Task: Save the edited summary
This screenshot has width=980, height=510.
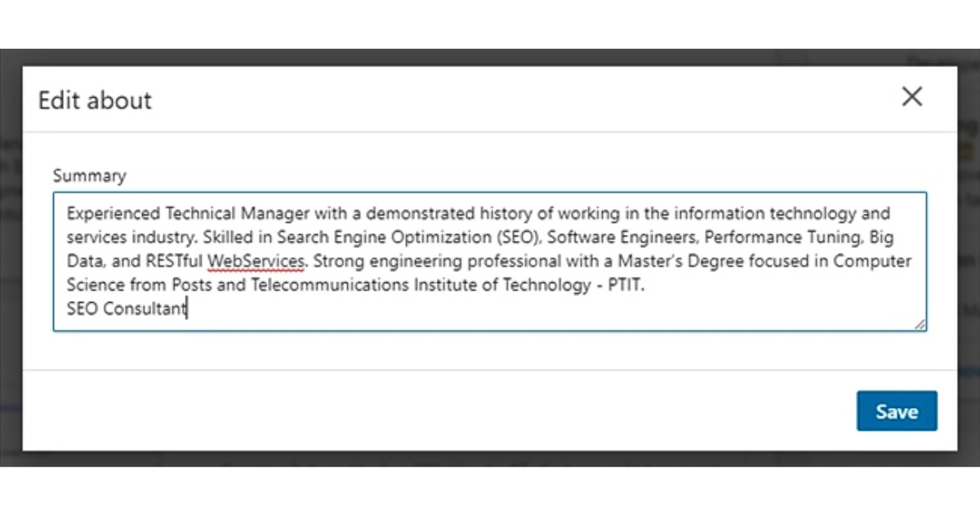Action: pyautogui.click(x=896, y=411)
